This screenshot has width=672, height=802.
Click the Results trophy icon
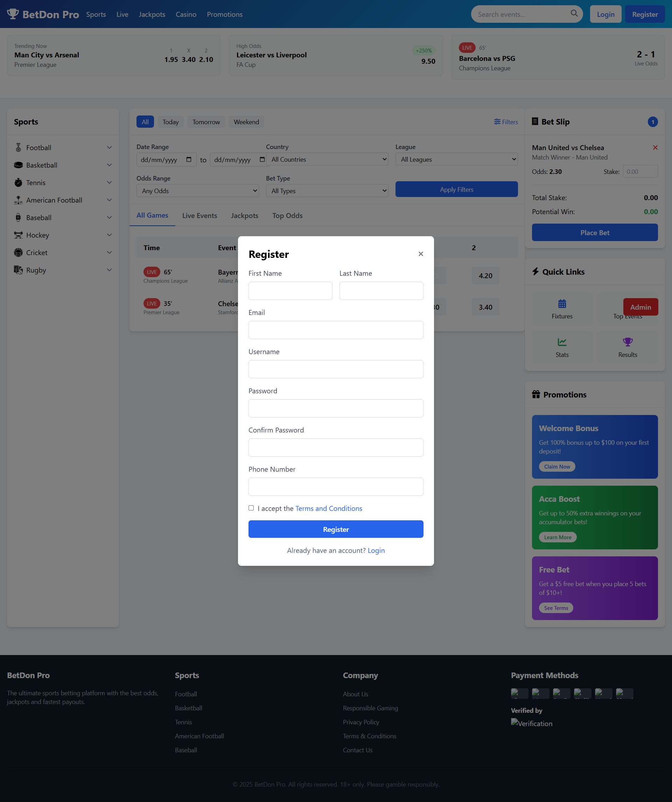(627, 342)
